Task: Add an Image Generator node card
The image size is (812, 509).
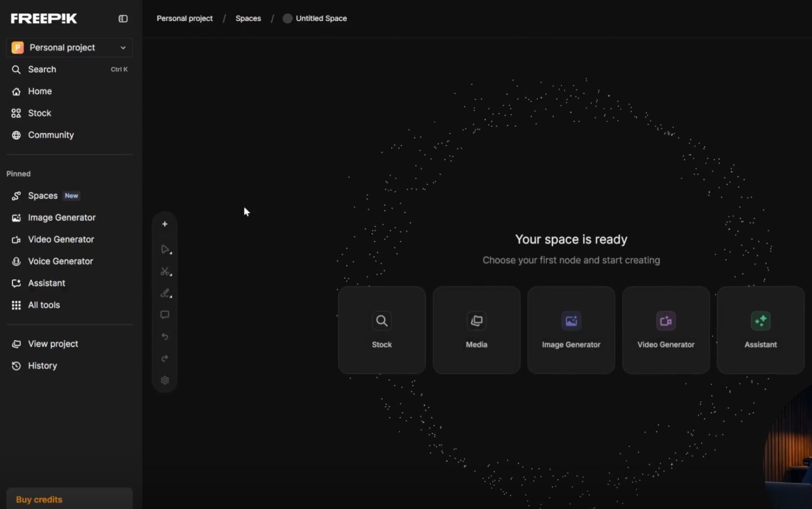Action: 571,330
